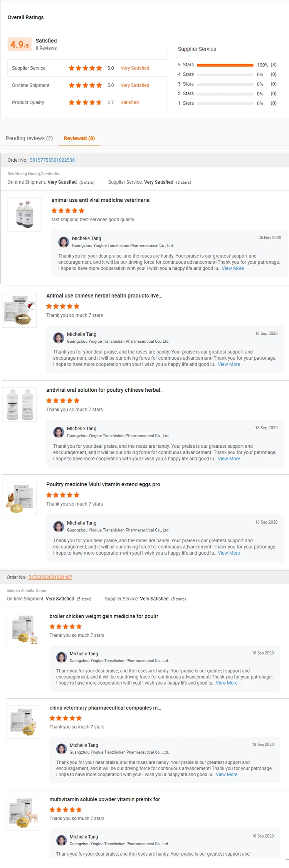The width and height of the screenshot is (289, 868).
Task: Open the Animal use chinese herbal health products title
Action: click(104, 296)
